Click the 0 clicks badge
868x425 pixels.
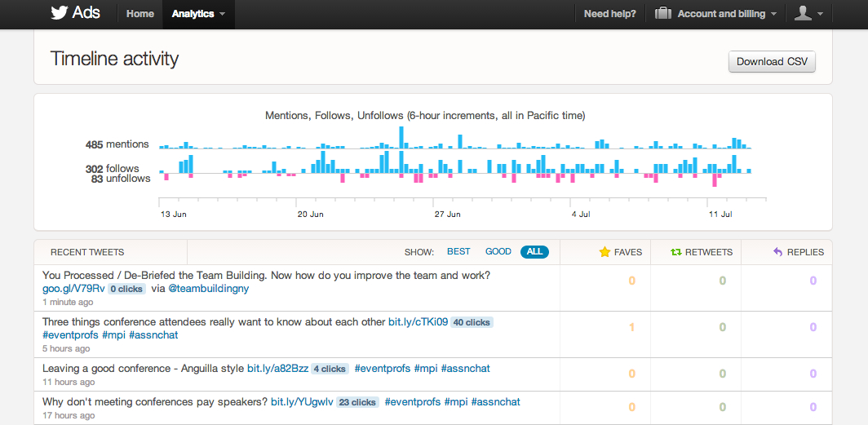pyautogui.click(x=126, y=289)
